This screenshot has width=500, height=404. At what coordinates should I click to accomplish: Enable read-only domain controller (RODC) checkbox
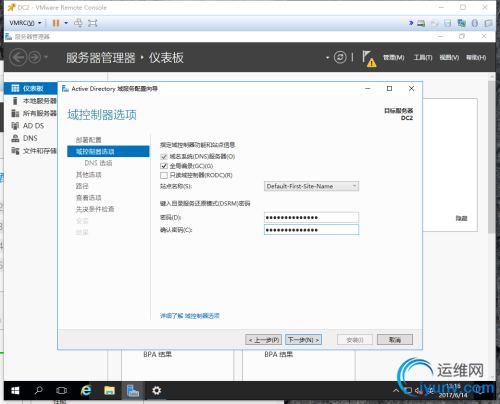click(x=164, y=175)
